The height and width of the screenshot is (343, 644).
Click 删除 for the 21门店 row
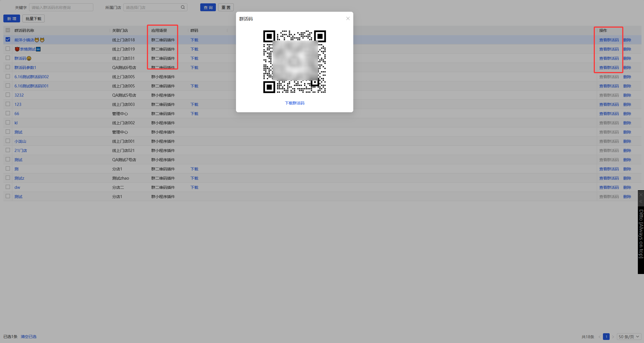(627, 151)
